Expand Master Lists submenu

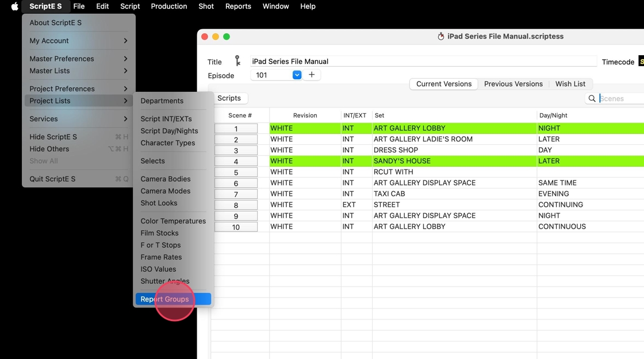(78, 71)
